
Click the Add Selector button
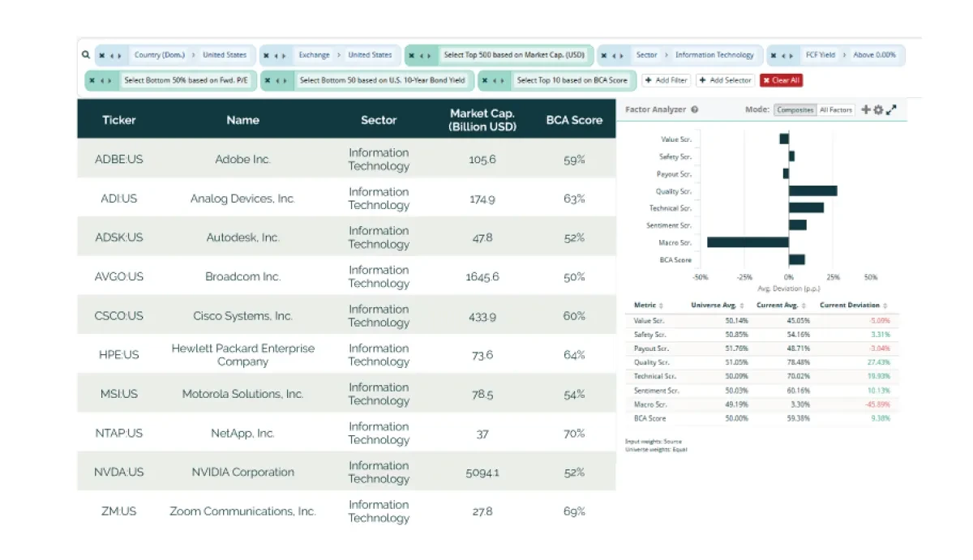[x=725, y=80]
